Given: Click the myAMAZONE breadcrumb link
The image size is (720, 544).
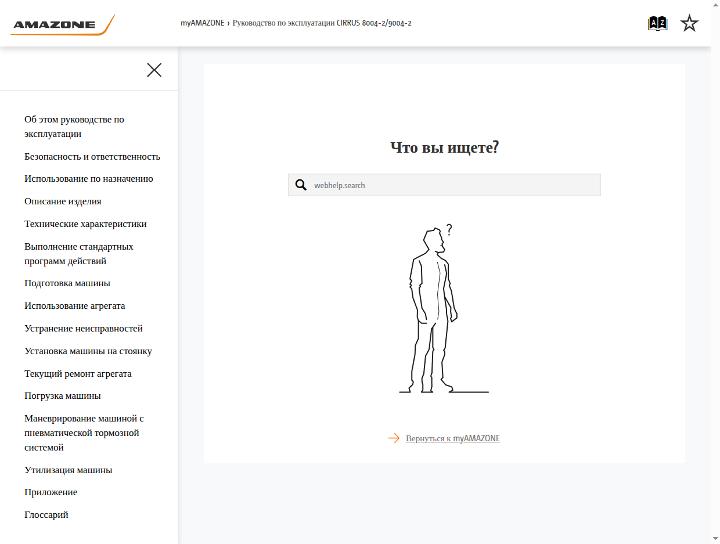Looking at the screenshot, I should coord(202,23).
